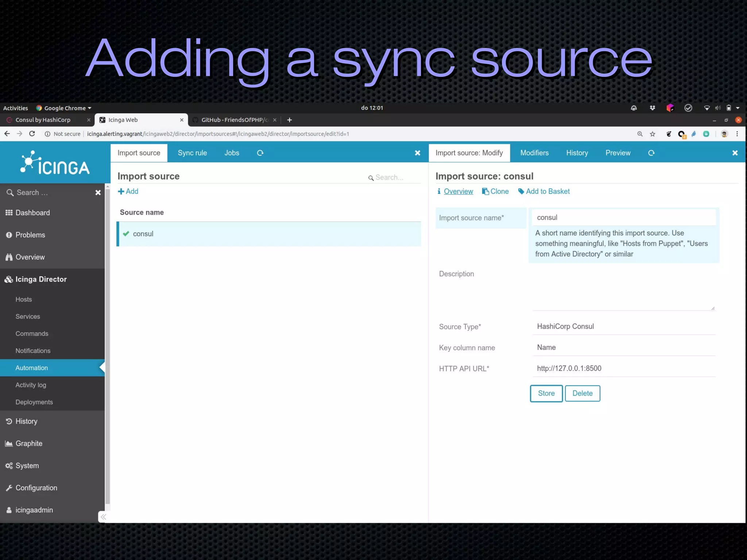Click the sidebar Search field

pyautogui.click(x=51, y=192)
